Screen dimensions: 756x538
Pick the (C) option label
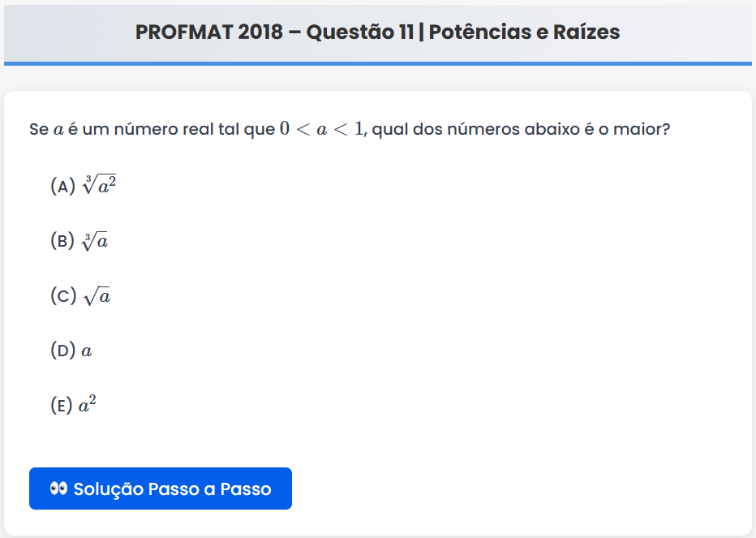coord(62,296)
